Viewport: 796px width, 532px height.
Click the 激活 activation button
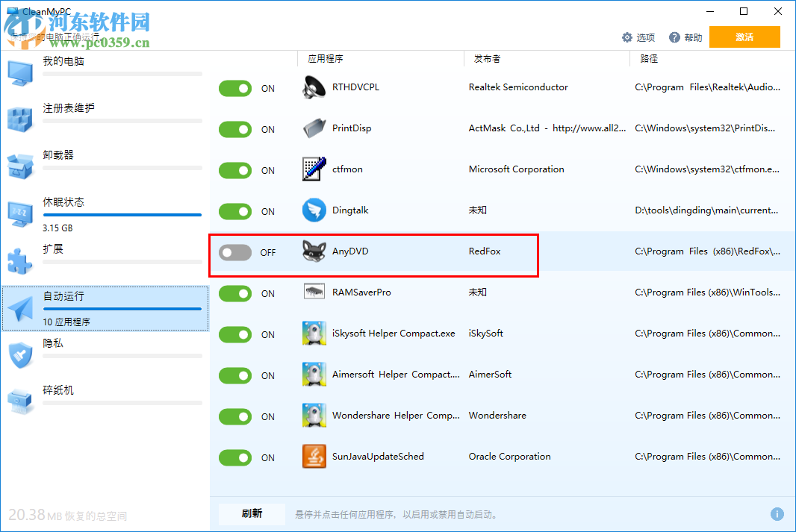click(x=744, y=37)
